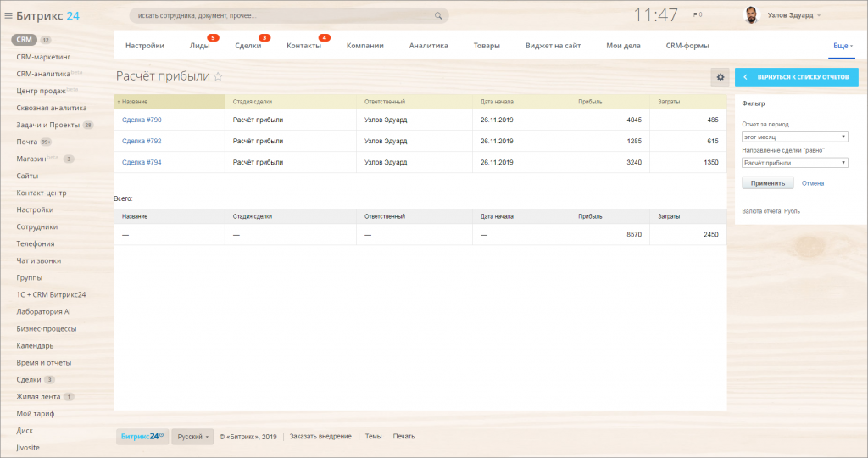The image size is (868, 458).
Task: Open Календарь in the sidebar
Action: click(x=35, y=345)
